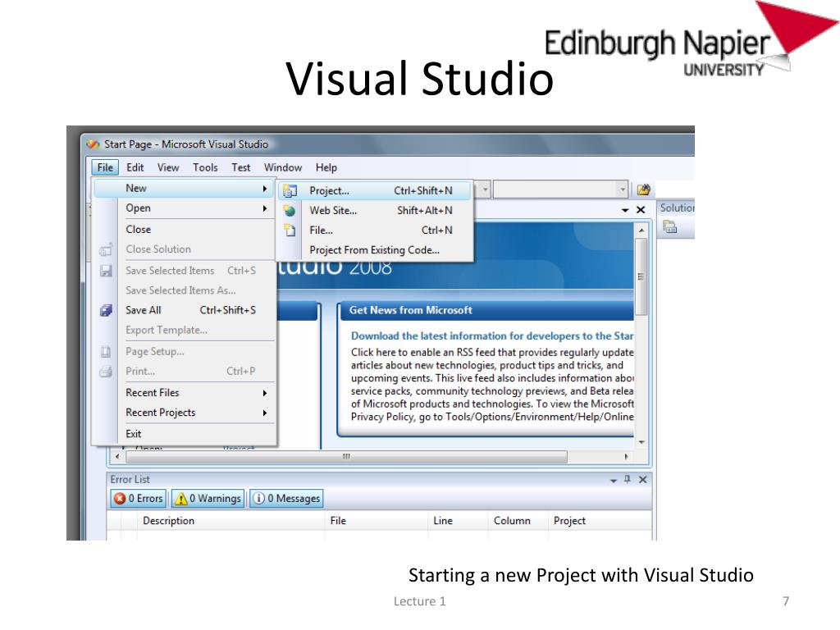Screen dimensions: 840x630
Task: Click the Save Selected Items disk icon
Action: pos(106,271)
